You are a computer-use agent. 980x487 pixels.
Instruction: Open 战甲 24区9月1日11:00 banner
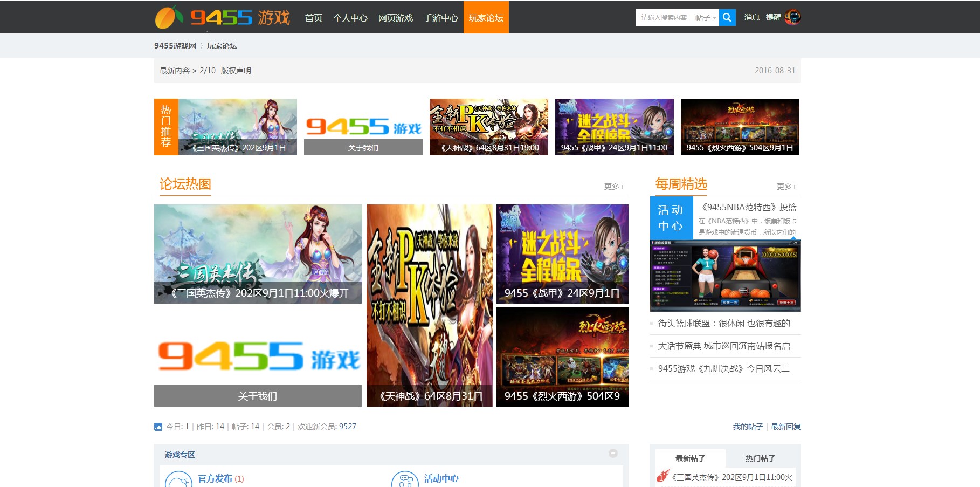(x=615, y=127)
